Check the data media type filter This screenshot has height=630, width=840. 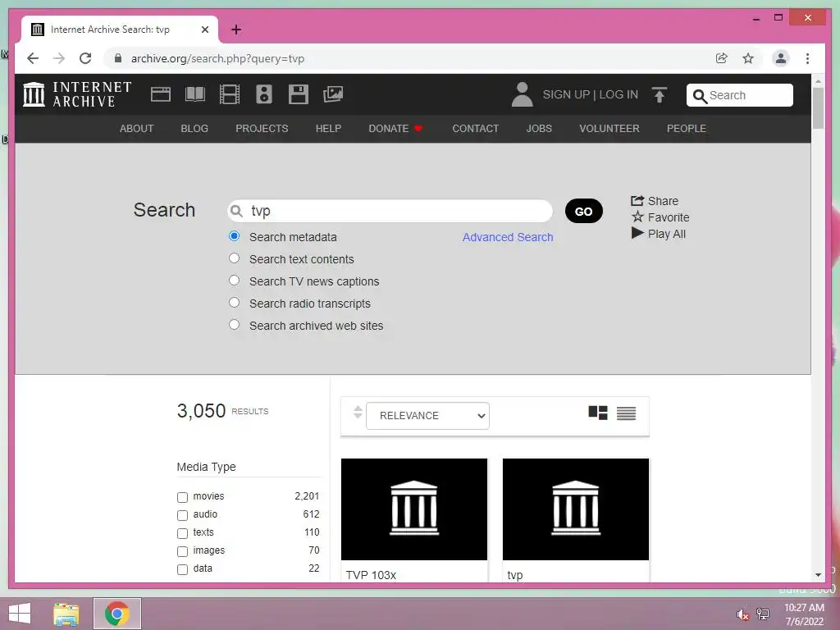(182, 569)
